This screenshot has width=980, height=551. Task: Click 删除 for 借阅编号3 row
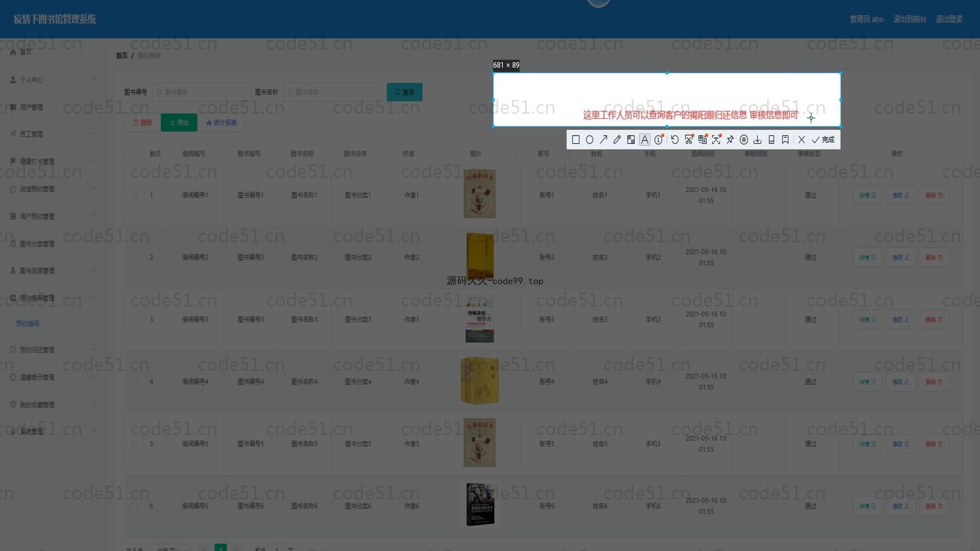[935, 320]
